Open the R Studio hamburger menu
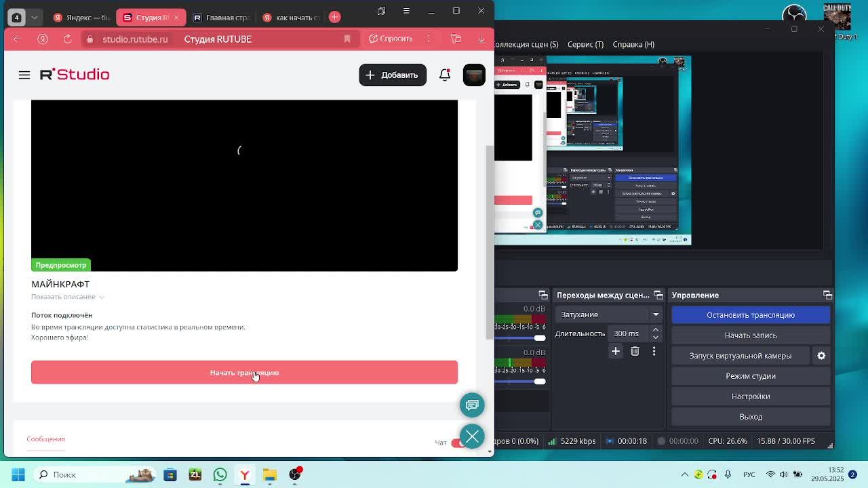868x488 pixels. 24,75
